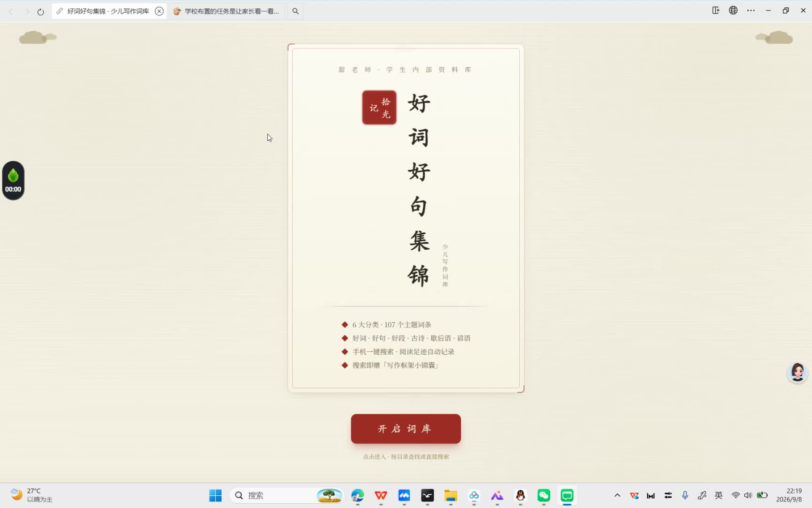Image resolution: width=812 pixels, height=508 pixels.
Task: Click the text 搜索即赠「写作框架小锦囊」
Action: coord(396,365)
